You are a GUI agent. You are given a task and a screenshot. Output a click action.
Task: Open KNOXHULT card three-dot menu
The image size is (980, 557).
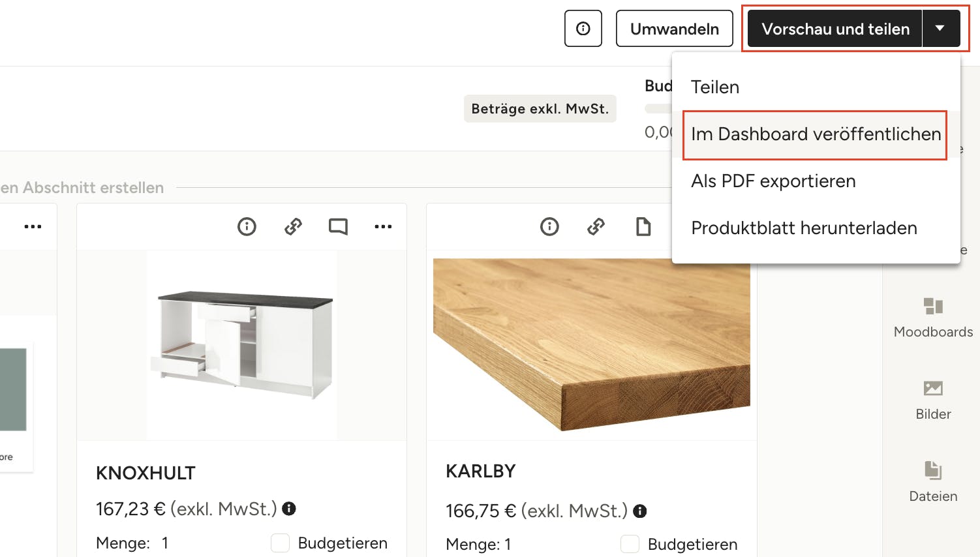click(383, 226)
